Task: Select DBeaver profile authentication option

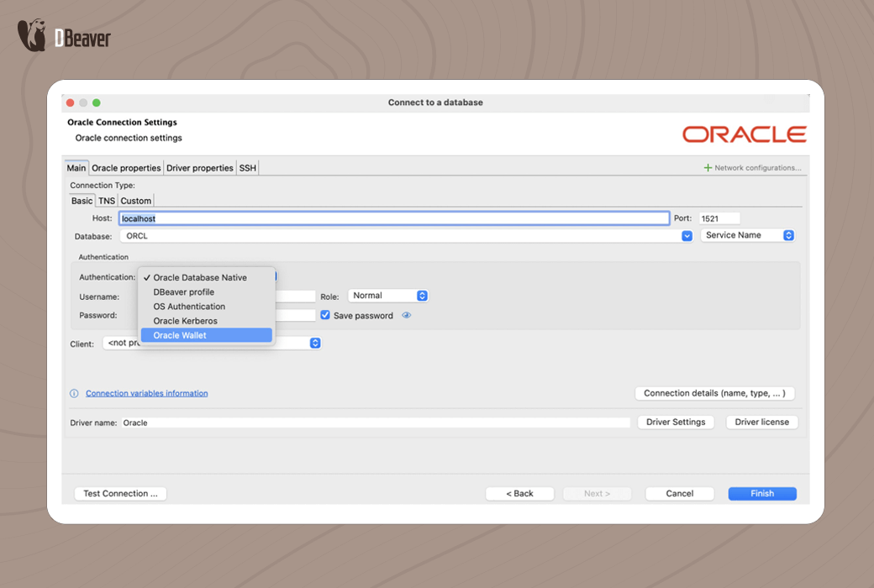Action: [x=183, y=292]
